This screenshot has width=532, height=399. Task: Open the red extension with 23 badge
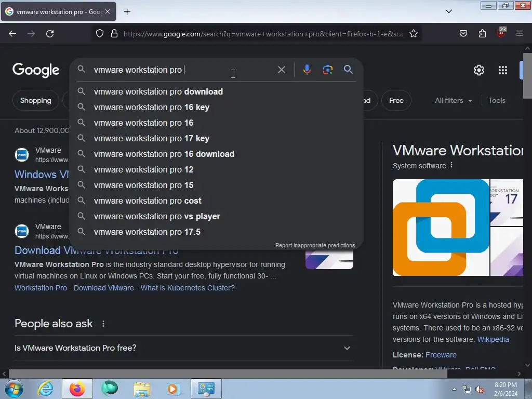click(501, 33)
